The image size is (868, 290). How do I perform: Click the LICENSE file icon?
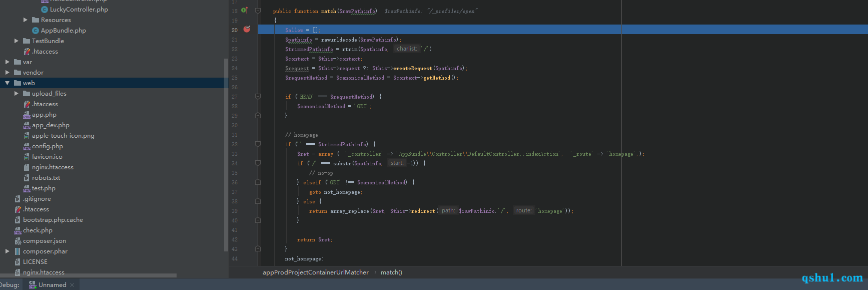18,262
